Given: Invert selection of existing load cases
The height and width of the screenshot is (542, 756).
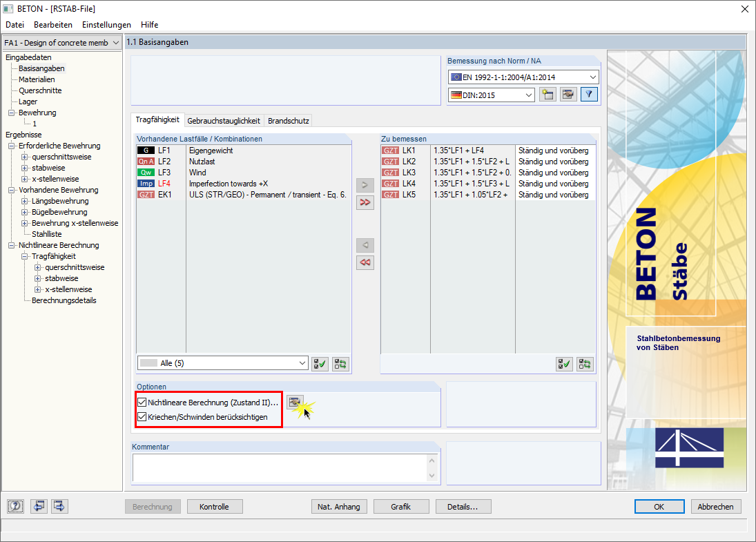Looking at the screenshot, I should pos(340,364).
